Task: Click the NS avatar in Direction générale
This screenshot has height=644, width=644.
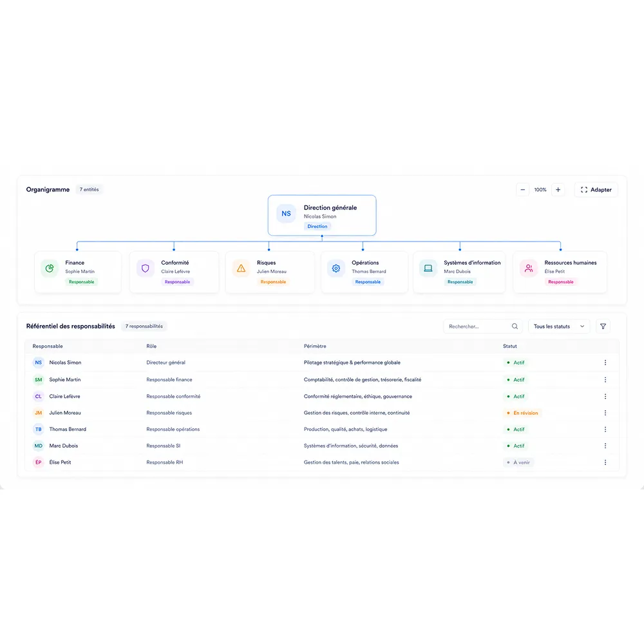Action: [x=287, y=214]
